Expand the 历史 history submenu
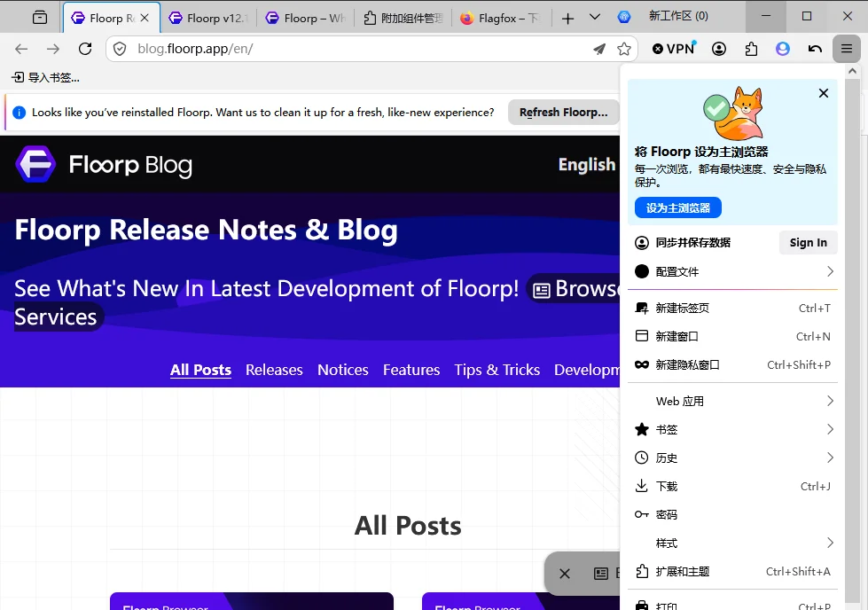This screenshot has width=868, height=610. 733,457
